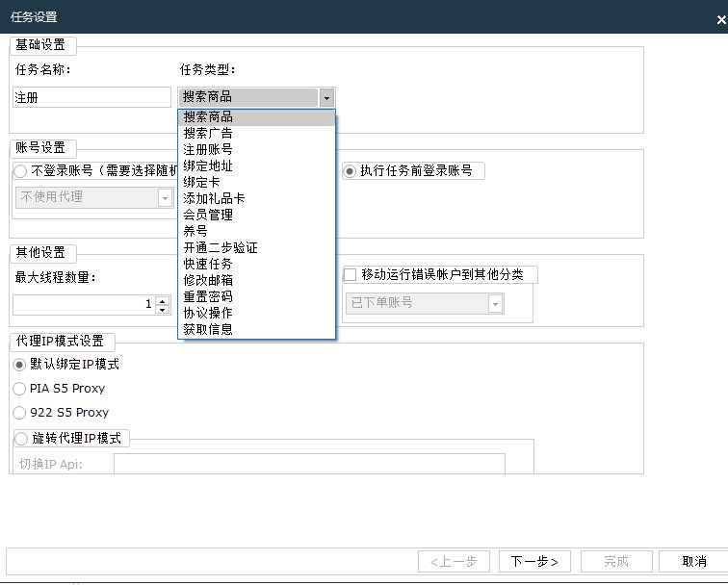Open the 任务类型 combo box arrow
This screenshot has width=728, height=585.
tap(326, 98)
